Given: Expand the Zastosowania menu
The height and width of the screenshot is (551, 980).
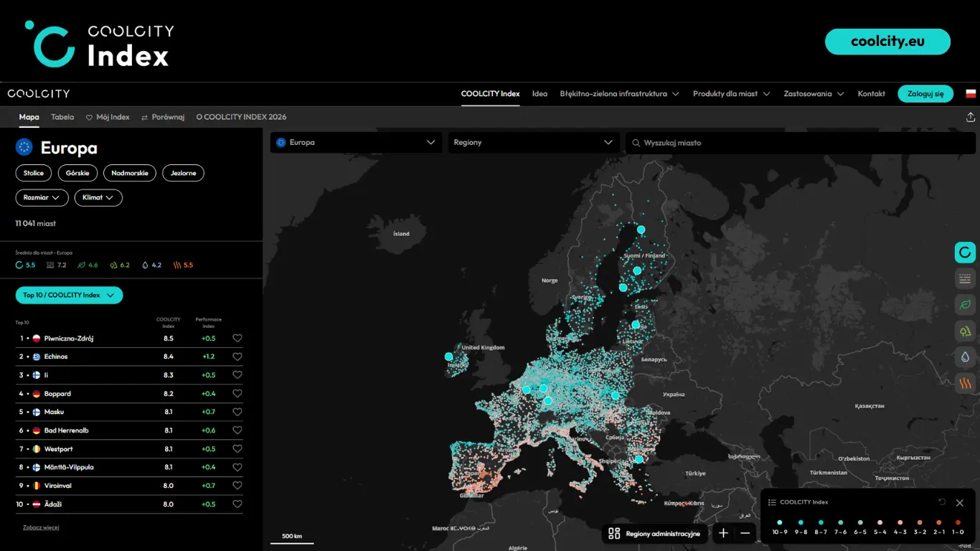Looking at the screenshot, I should (814, 94).
